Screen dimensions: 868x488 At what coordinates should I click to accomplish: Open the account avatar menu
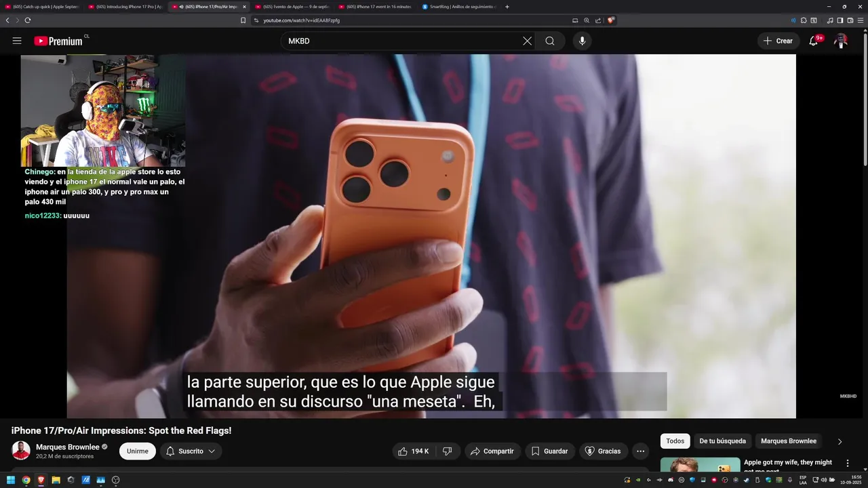click(841, 41)
